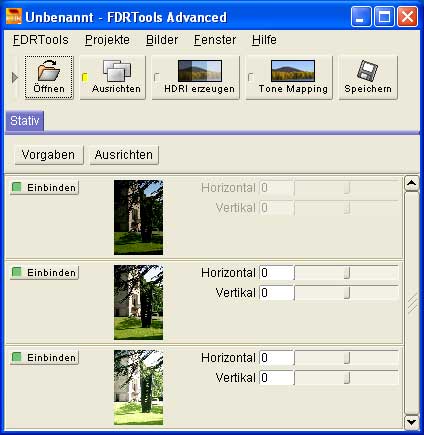Click the Vertikal input field of the third image
This screenshot has width=424, height=435.
276,378
